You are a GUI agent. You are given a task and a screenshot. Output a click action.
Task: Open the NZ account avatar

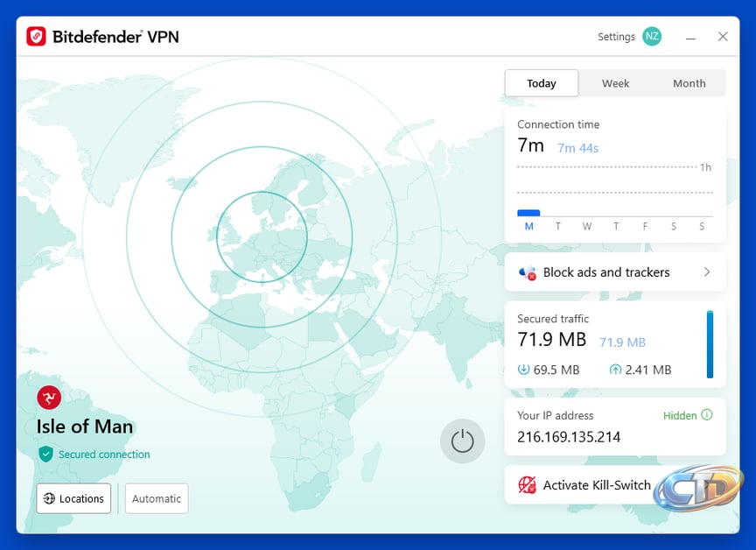652,36
